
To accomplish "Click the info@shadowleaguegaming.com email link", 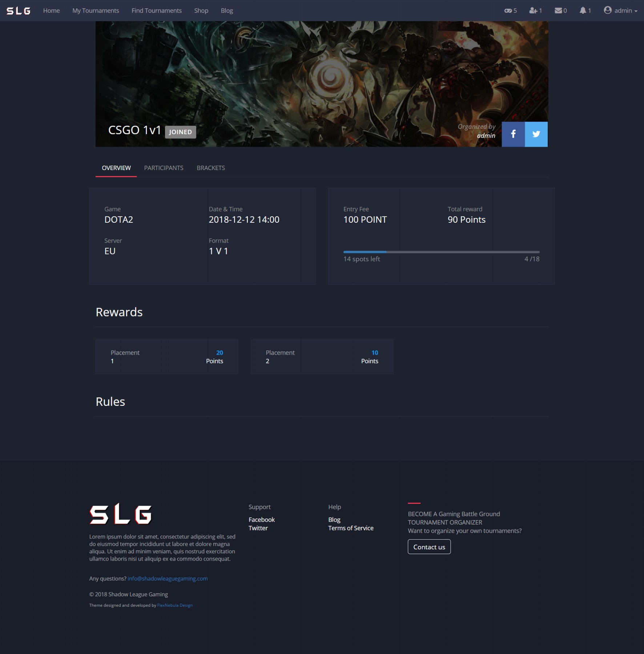I will click(x=168, y=578).
